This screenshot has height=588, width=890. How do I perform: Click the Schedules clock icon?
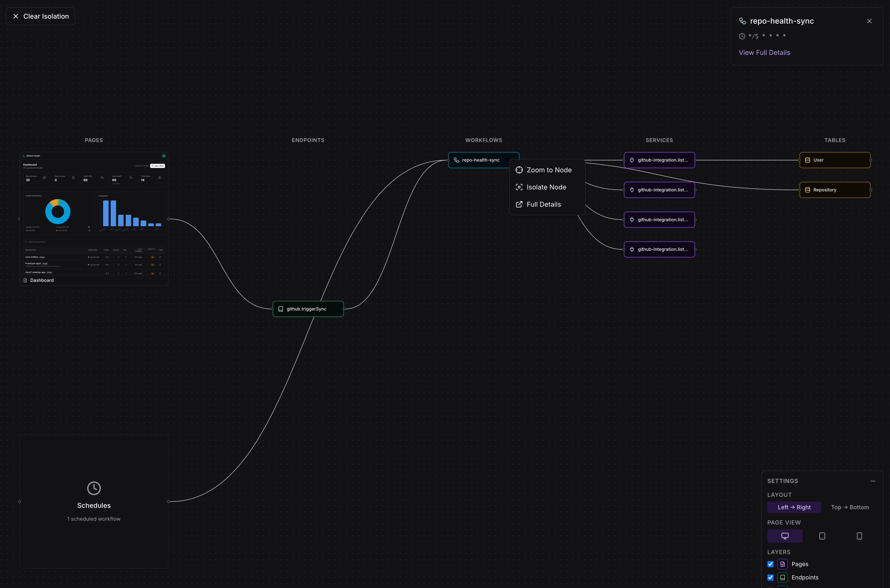[94, 488]
